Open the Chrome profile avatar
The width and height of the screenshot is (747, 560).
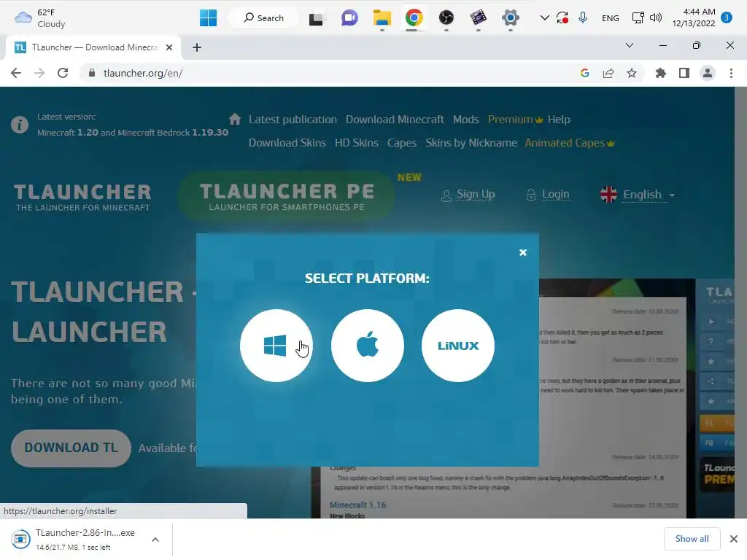[x=708, y=73]
